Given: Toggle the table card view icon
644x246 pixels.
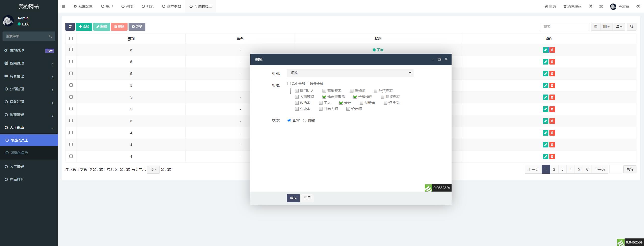Looking at the screenshot, I should [595, 27].
